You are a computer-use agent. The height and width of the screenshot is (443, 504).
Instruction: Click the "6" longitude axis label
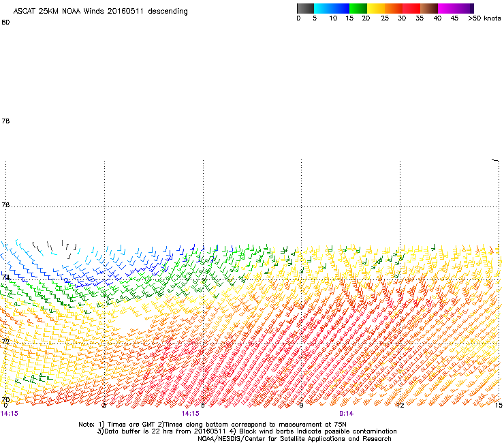(x=203, y=406)
